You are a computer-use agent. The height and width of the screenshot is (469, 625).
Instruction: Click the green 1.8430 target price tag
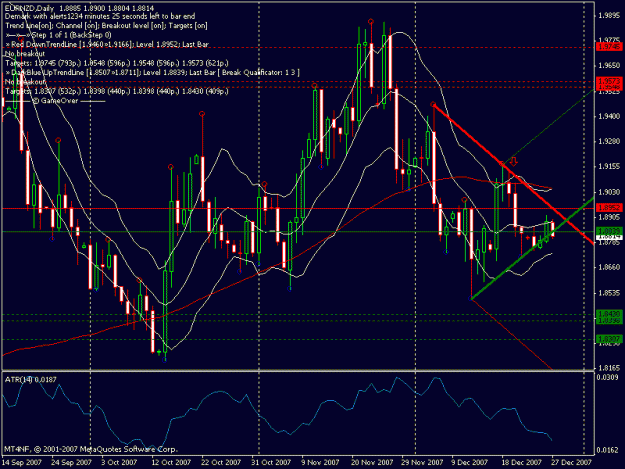(x=609, y=314)
